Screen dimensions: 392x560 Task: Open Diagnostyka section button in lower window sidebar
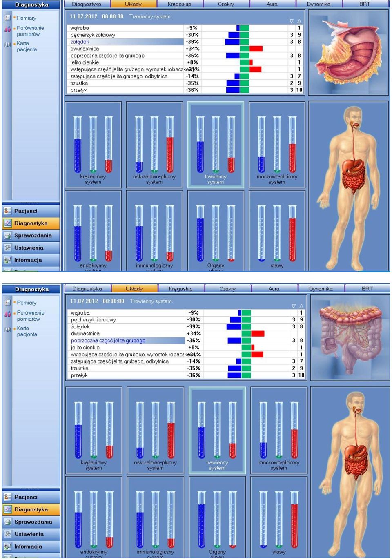(31, 509)
